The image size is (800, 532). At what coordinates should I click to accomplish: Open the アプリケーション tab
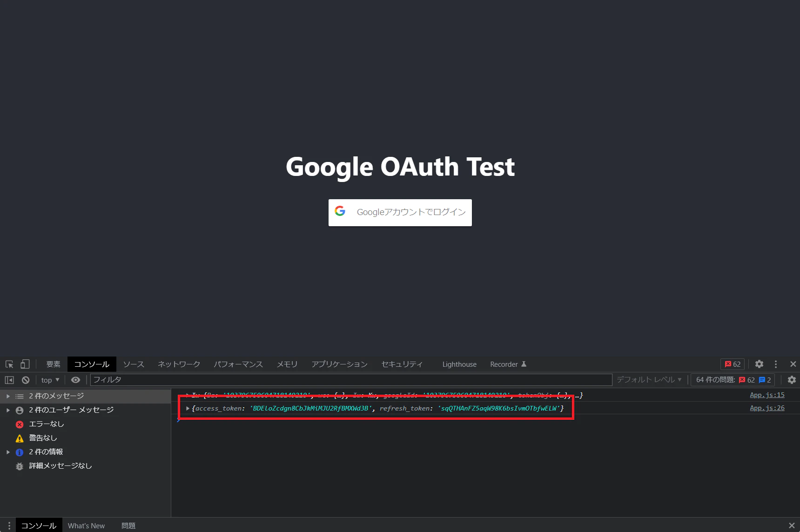(340, 364)
